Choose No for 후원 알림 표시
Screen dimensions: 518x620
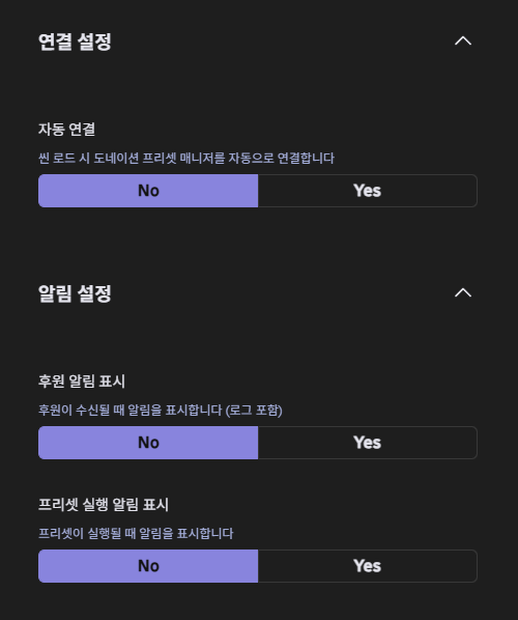click(x=148, y=442)
